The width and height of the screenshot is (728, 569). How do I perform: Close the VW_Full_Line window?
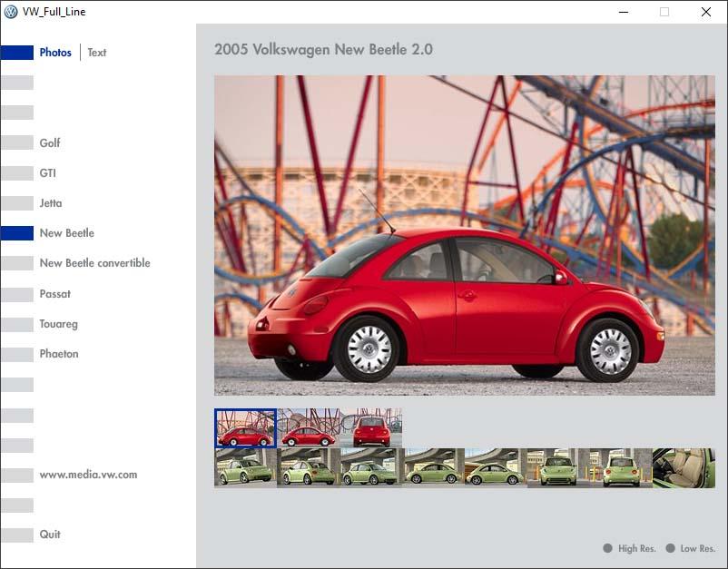tap(705, 12)
